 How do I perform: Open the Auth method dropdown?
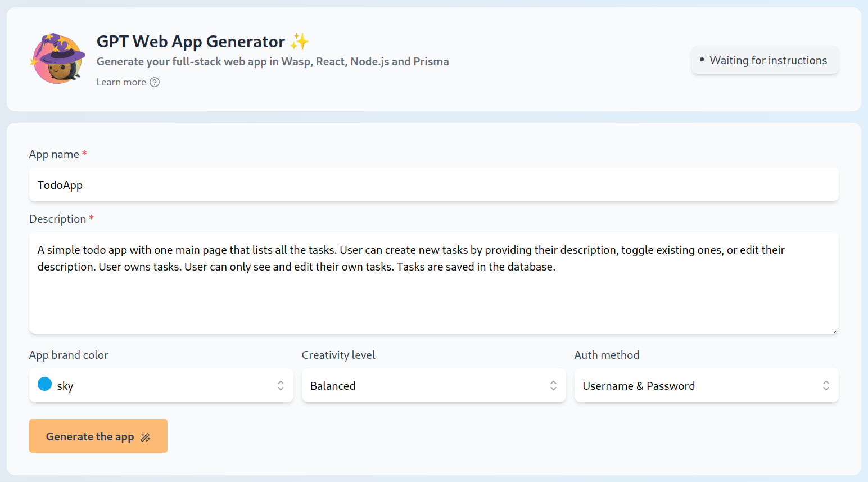pos(706,386)
